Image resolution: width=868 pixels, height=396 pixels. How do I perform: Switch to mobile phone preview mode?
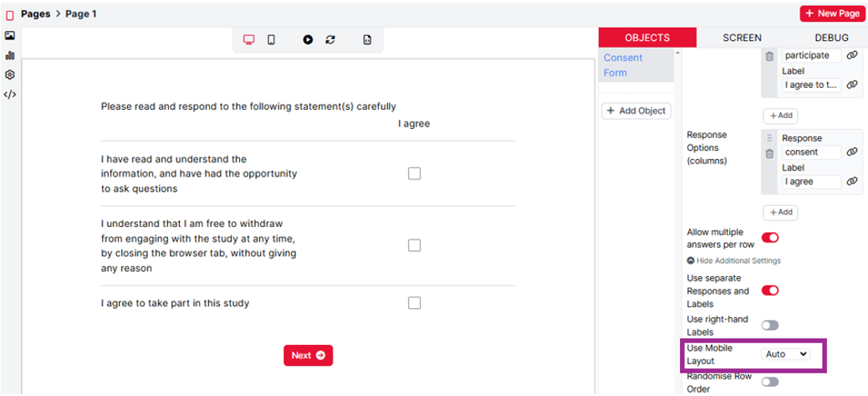point(271,40)
